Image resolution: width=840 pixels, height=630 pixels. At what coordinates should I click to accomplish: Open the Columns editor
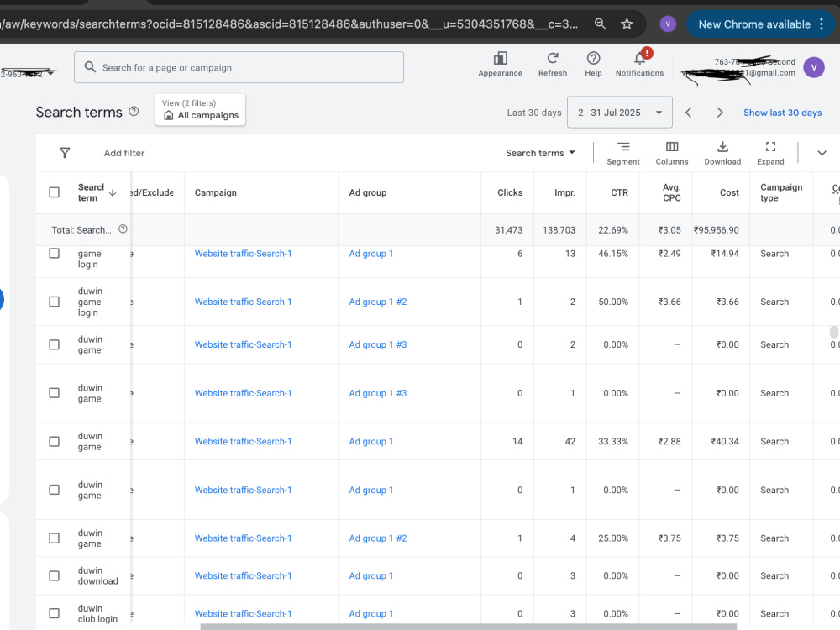[672, 153]
